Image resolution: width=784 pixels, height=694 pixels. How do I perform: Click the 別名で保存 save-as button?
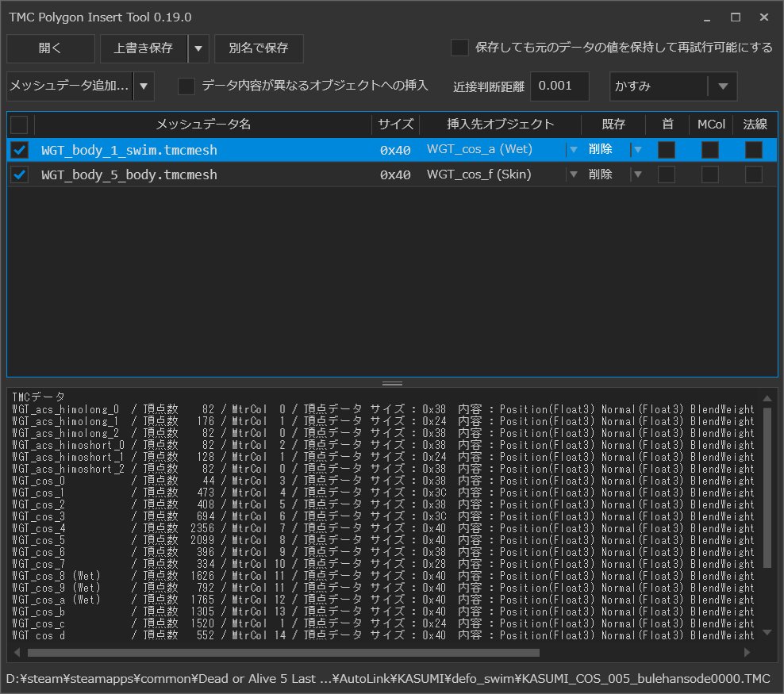point(259,48)
